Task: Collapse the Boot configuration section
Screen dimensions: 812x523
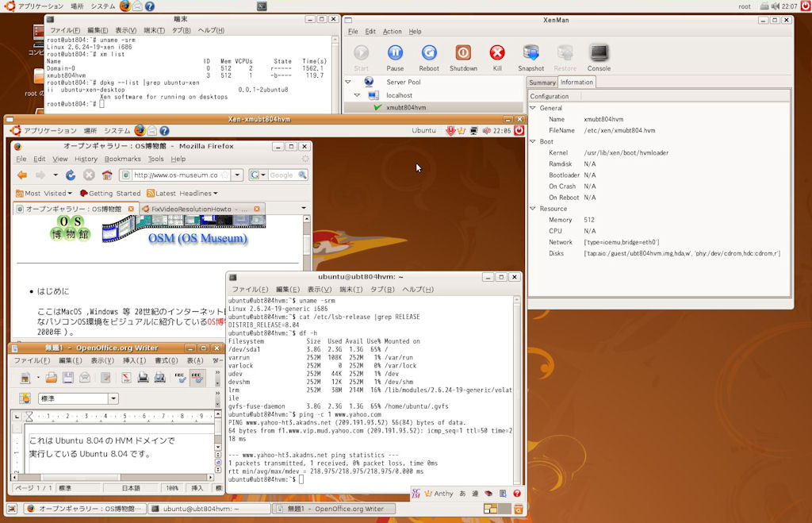Action: pyautogui.click(x=532, y=141)
